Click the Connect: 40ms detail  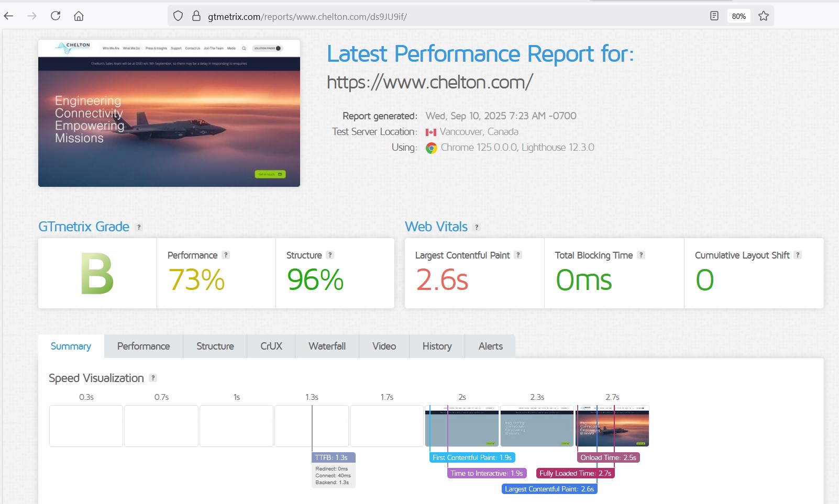(333, 476)
